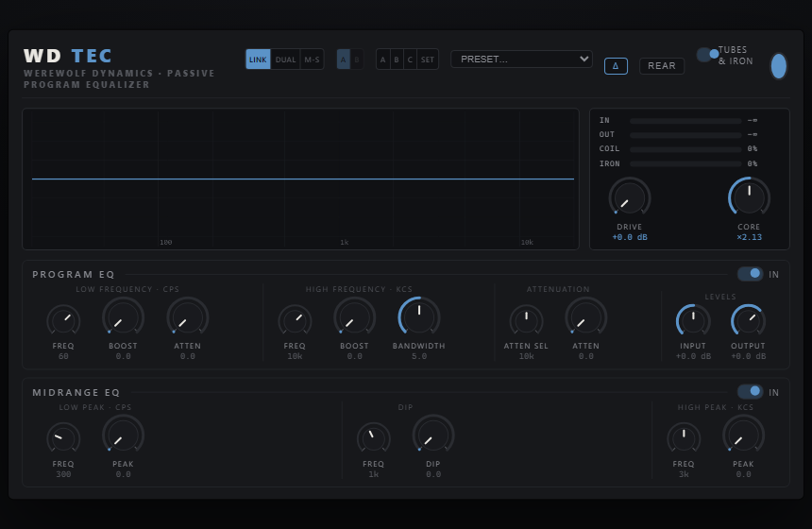Select channel A next to M-S
The width and height of the screenshot is (812, 529).
click(344, 60)
